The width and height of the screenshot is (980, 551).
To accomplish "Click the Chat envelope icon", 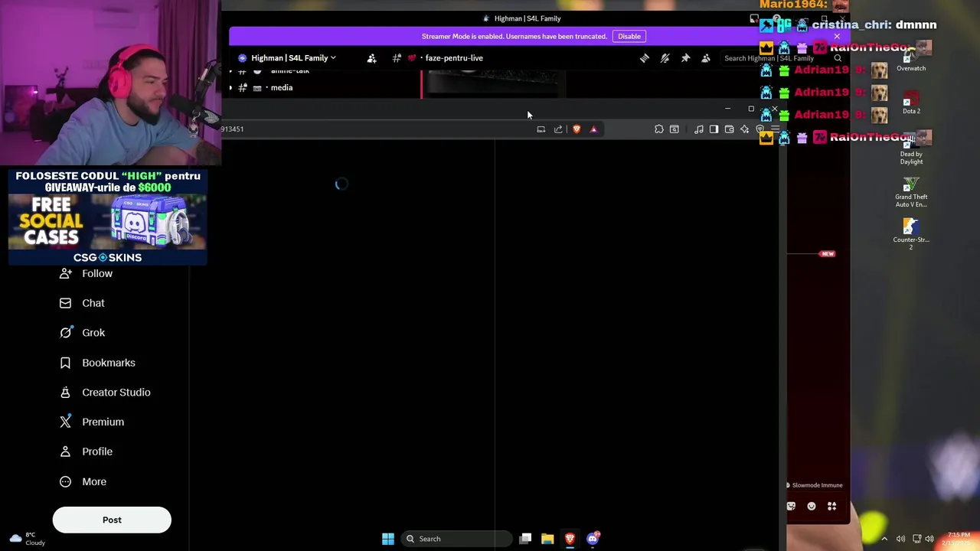I will point(66,303).
